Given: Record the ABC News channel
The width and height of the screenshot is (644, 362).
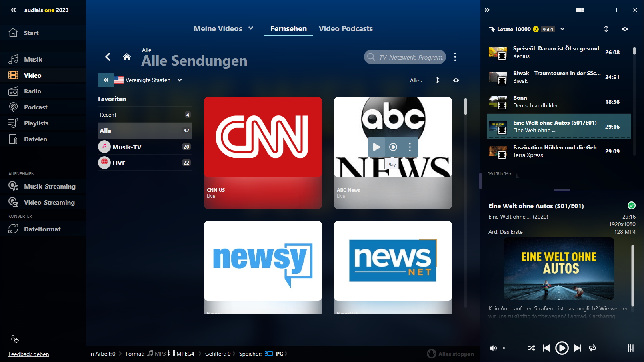Looking at the screenshot, I should click(393, 147).
